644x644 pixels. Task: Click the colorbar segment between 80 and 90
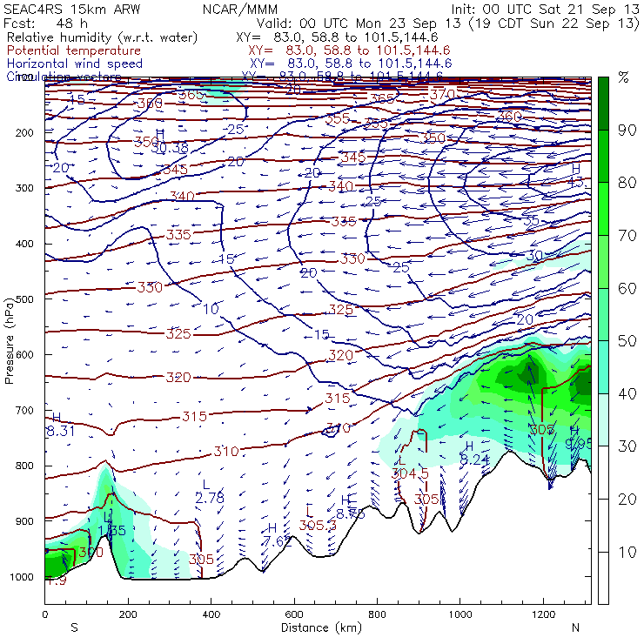[x=603, y=156]
